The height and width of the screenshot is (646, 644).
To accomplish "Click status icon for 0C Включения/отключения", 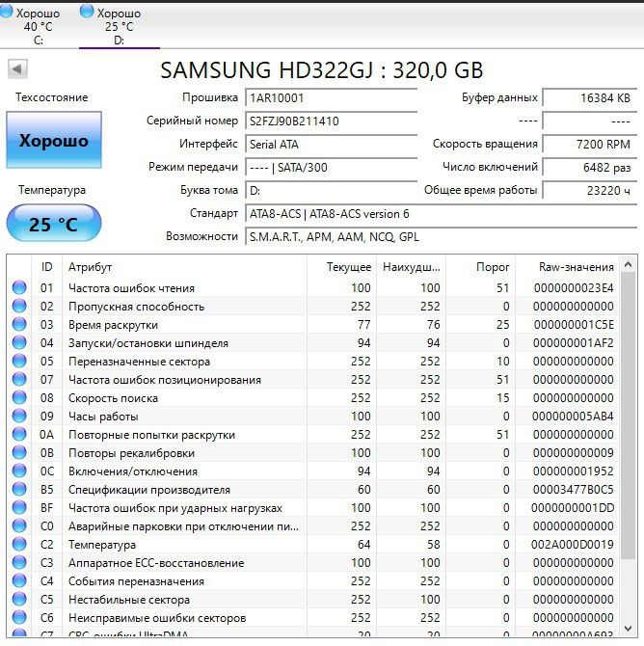I will click(x=19, y=471).
